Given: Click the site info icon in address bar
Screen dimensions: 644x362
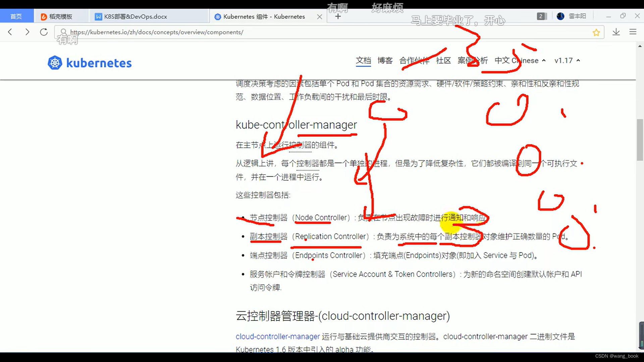Looking at the screenshot, I should point(63,32).
